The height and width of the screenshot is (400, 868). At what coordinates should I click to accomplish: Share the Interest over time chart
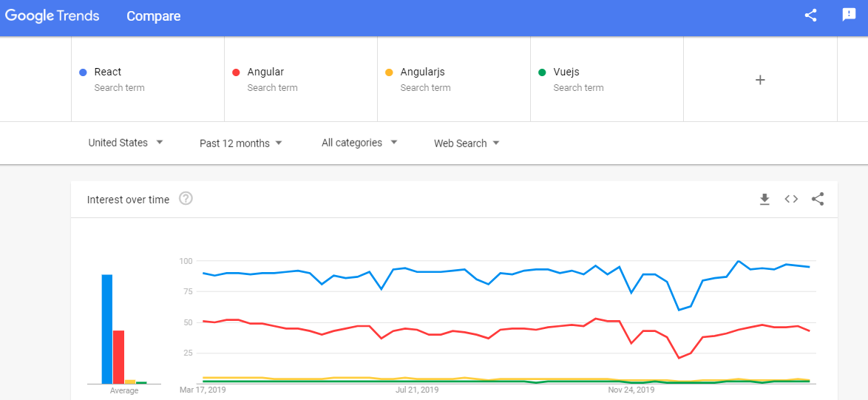pyautogui.click(x=818, y=199)
